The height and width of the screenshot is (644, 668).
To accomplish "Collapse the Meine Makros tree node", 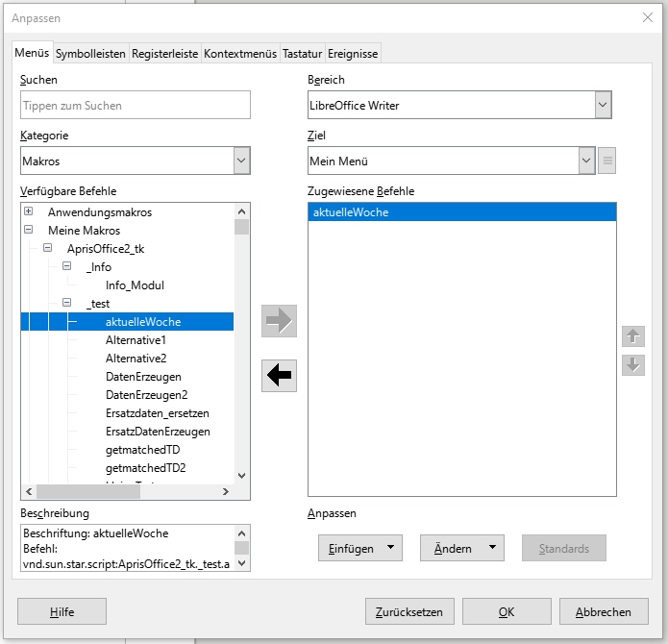I will pos(29,231).
